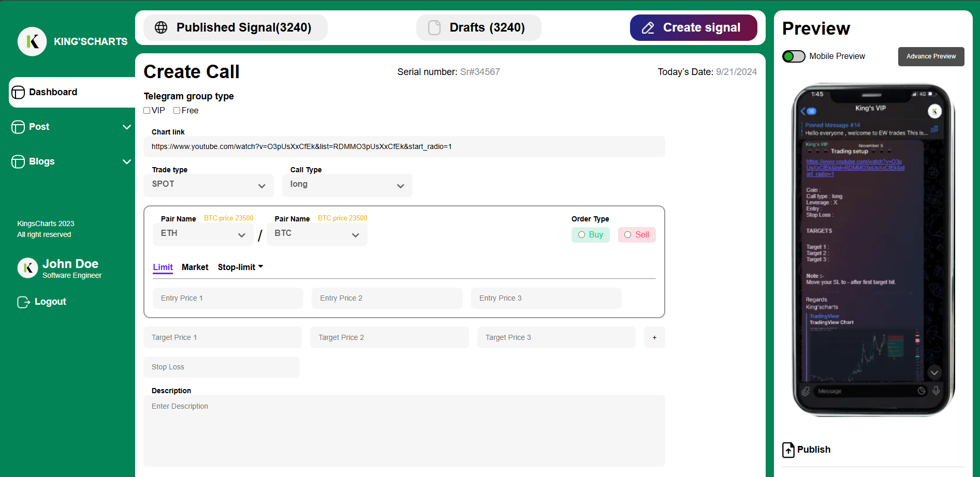Enable the Free Telegram group checkbox
Viewport: 980px width, 477px height.
177,110
